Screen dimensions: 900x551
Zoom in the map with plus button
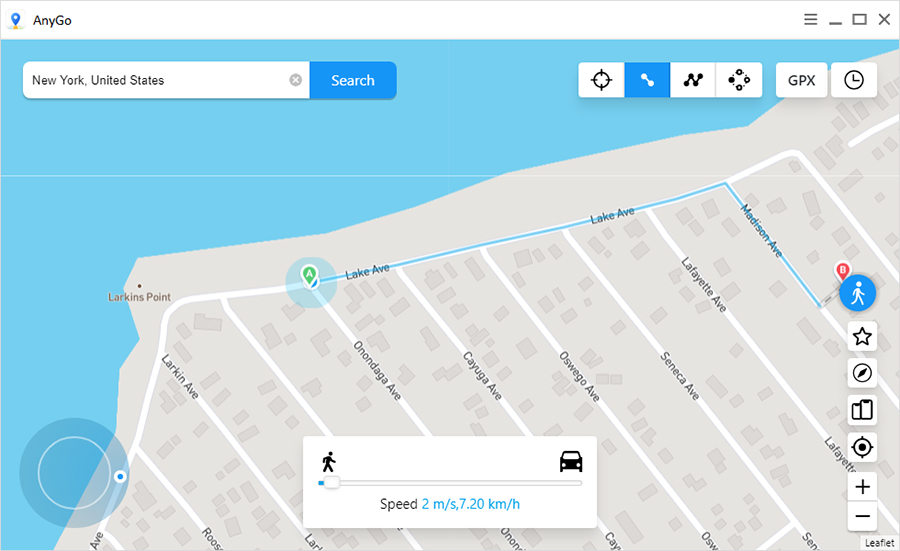click(x=862, y=487)
